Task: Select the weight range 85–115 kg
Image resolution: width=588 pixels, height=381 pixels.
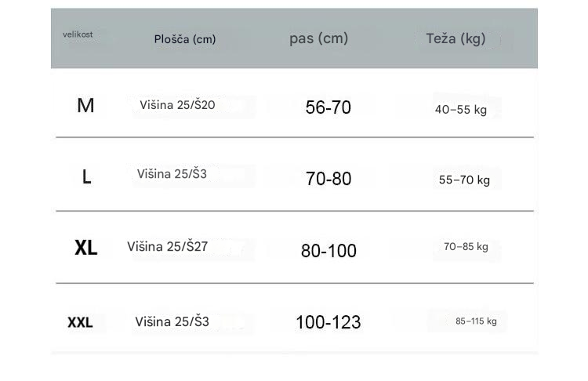Action: tap(476, 321)
